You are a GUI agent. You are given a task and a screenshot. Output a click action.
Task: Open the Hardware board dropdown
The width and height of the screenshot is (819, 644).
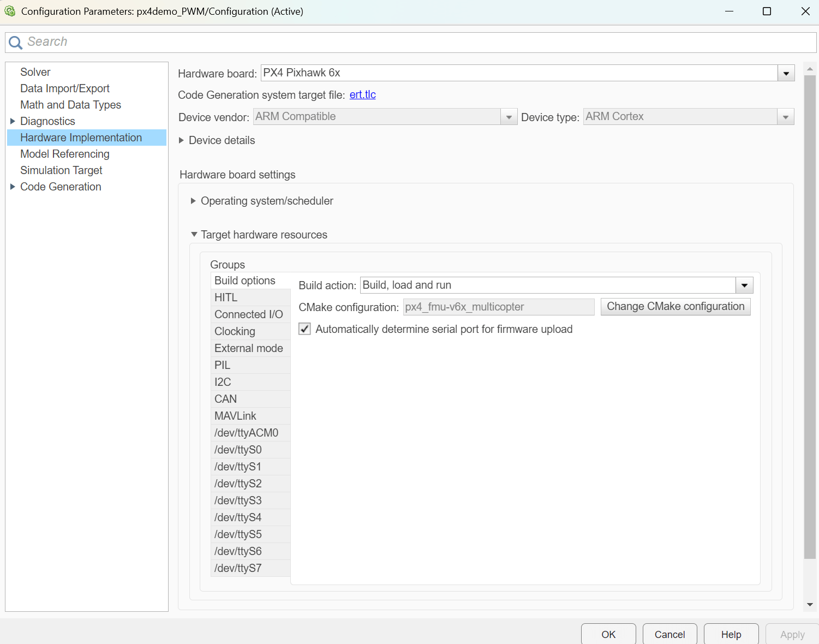point(786,73)
